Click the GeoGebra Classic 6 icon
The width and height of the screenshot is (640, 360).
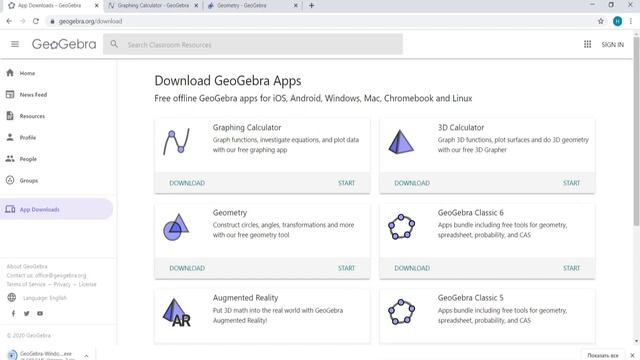coord(401,227)
